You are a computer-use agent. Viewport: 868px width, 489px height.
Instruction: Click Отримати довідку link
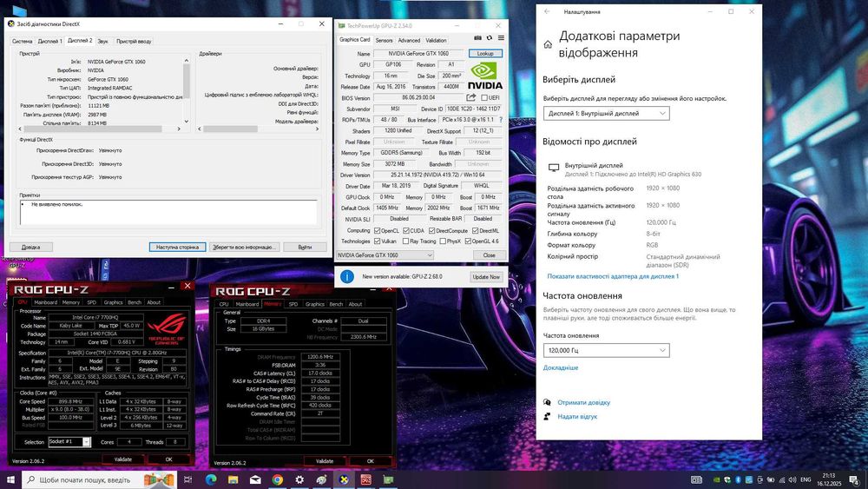coord(583,403)
